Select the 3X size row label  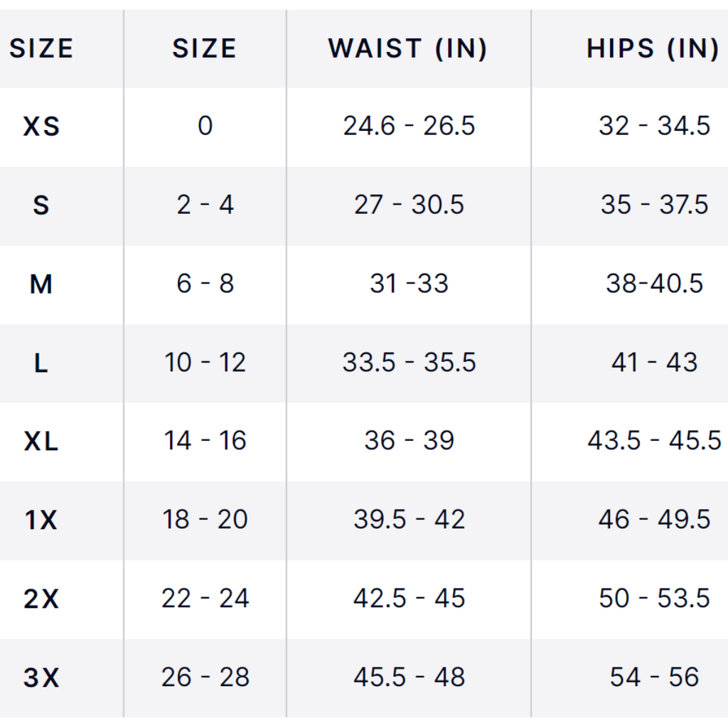41,678
